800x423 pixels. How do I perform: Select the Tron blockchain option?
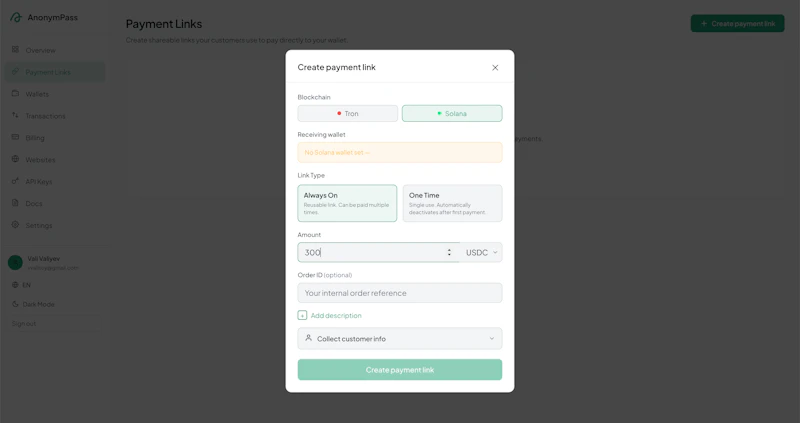(347, 113)
